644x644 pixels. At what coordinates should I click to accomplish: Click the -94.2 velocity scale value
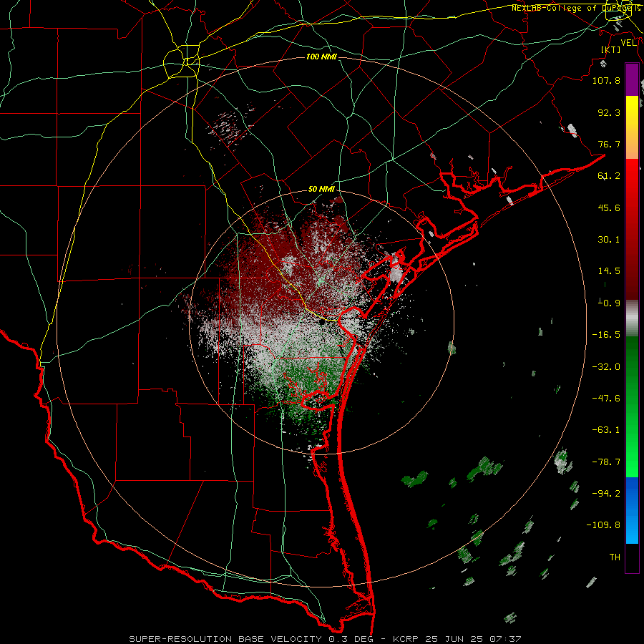coord(606,494)
